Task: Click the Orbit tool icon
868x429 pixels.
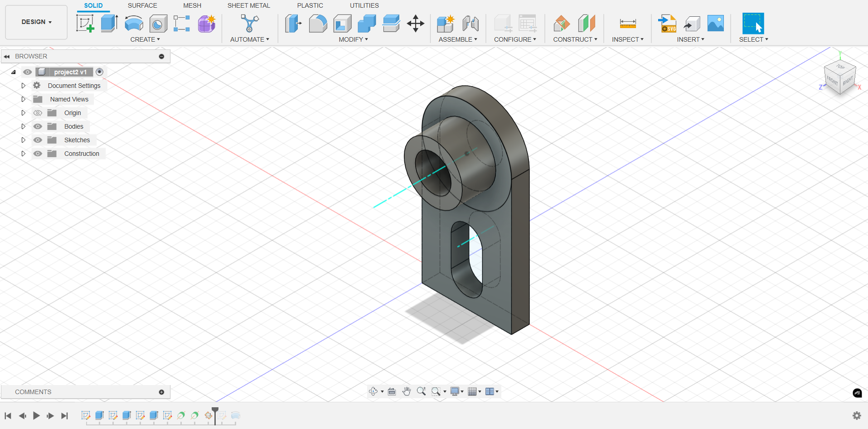Action: pyautogui.click(x=373, y=391)
